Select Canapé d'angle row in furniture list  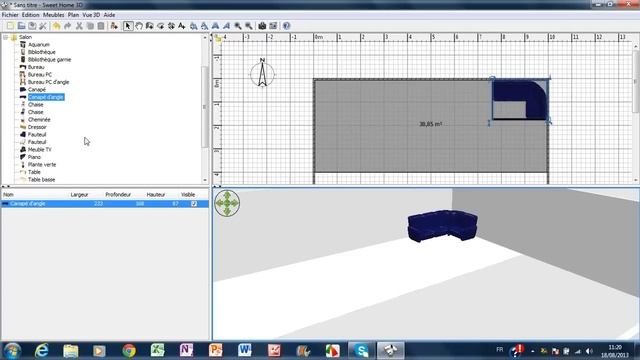[x=105, y=203]
